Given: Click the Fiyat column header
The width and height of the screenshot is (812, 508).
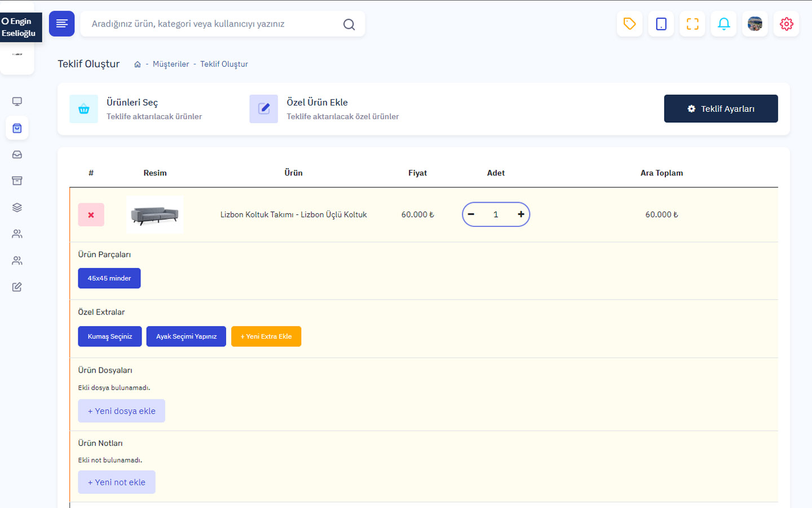Looking at the screenshot, I should 418,173.
